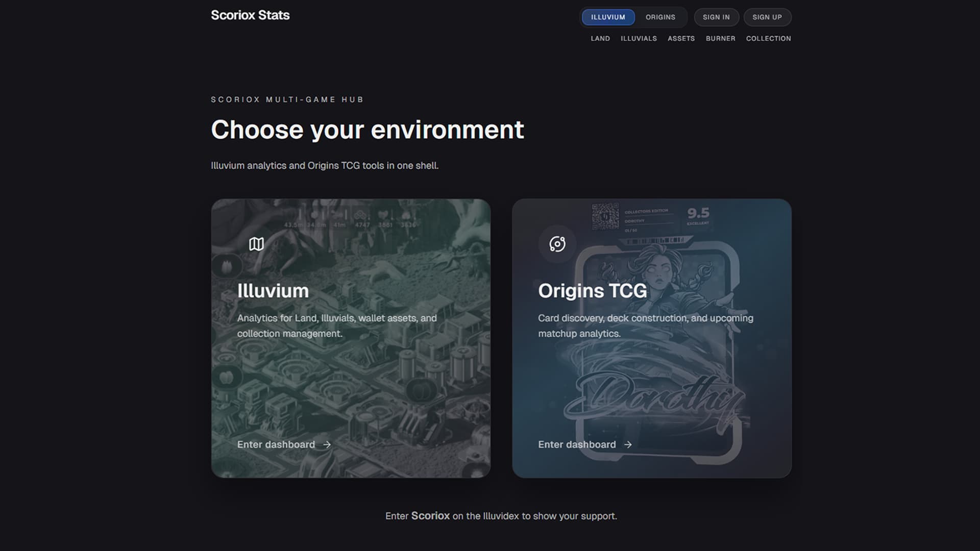Click the SCORIOX MULTI-GAME HUB label
This screenshot has width=980, height=551.
pyautogui.click(x=287, y=99)
